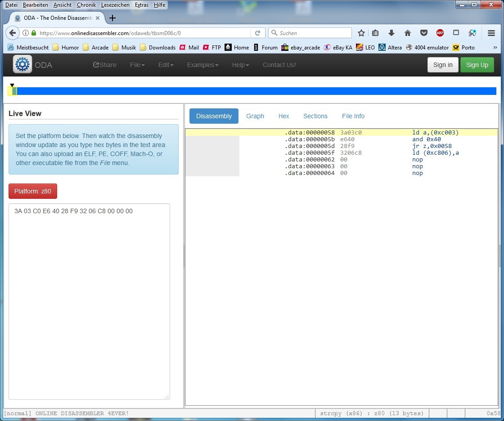Open the downloads arrow icon

point(391,33)
